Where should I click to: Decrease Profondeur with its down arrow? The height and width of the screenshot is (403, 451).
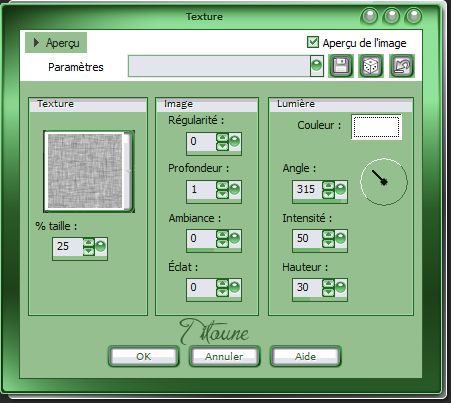tap(222, 194)
